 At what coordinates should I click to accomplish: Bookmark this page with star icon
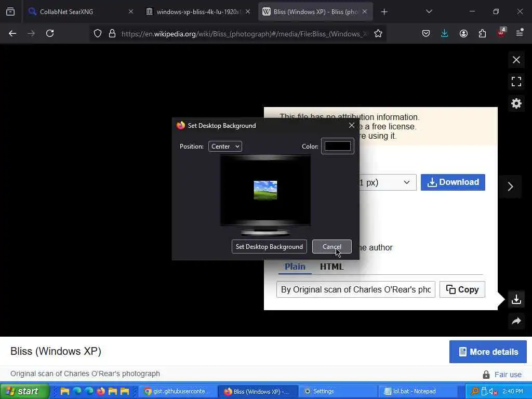click(378, 33)
